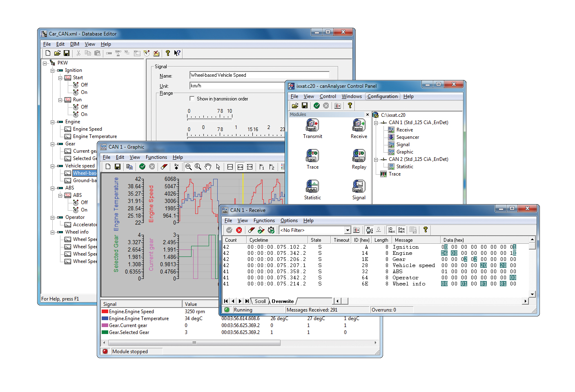Open the No Filter dropdown
The width and height of the screenshot is (575, 392).
(347, 230)
